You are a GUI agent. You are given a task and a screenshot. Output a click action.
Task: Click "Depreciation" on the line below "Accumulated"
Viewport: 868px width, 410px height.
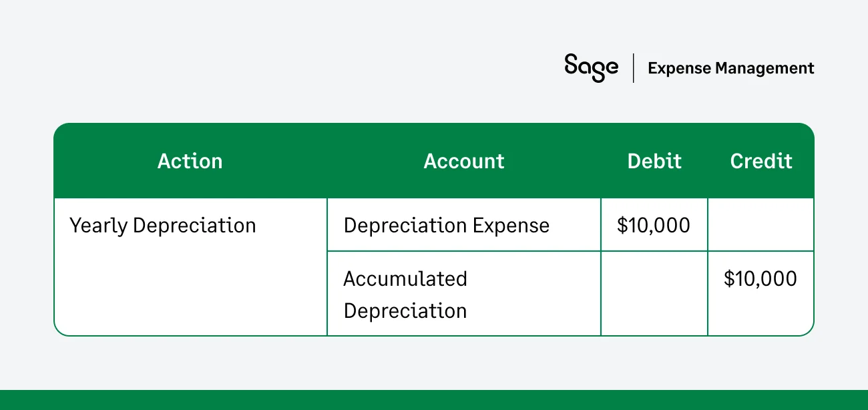coord(405,311)
